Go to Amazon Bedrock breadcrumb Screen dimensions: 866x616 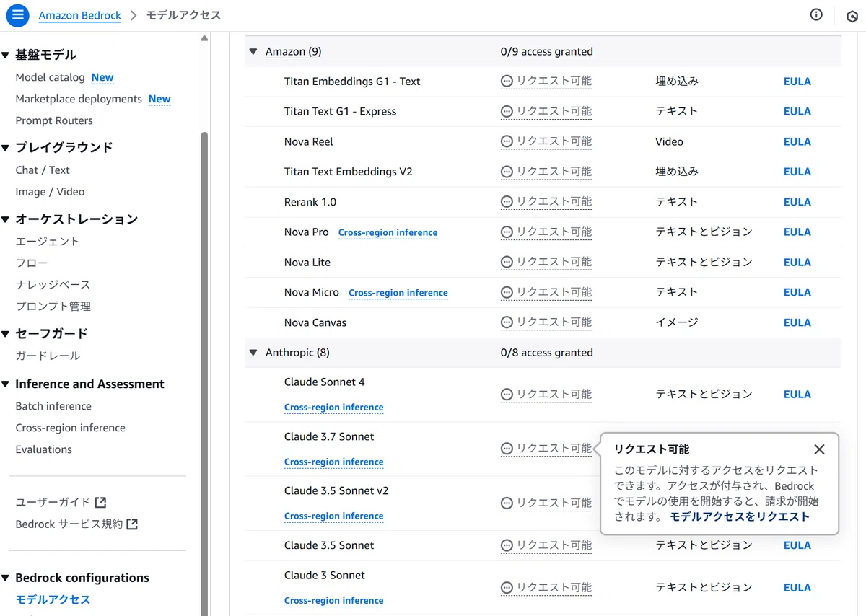[79, 15]
